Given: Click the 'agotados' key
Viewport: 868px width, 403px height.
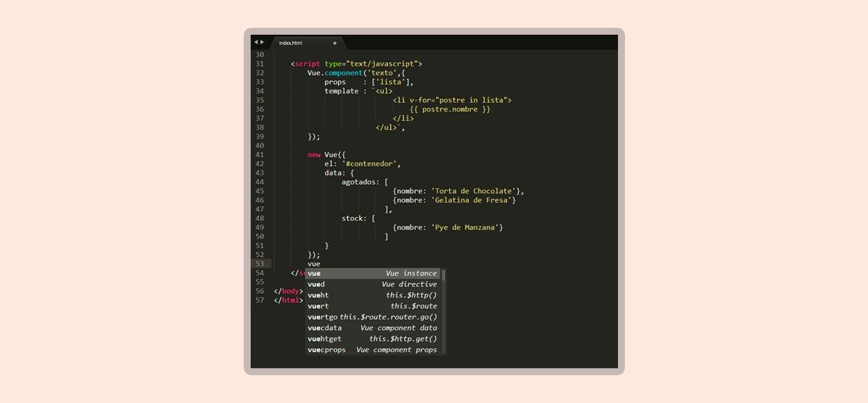Looking at the screenshot, I should [x=358, y=182].
